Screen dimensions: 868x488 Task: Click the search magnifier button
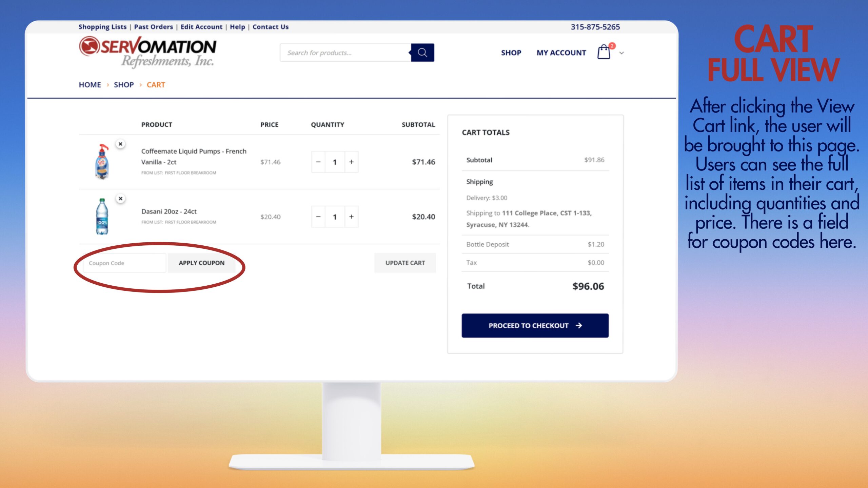click(x=422, y=53)
